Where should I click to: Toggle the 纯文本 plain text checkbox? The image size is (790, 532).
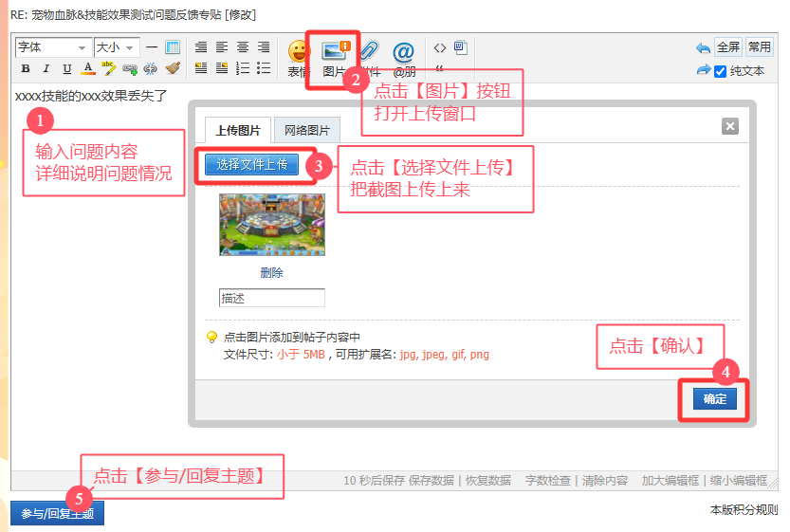[x=721, y=71]
